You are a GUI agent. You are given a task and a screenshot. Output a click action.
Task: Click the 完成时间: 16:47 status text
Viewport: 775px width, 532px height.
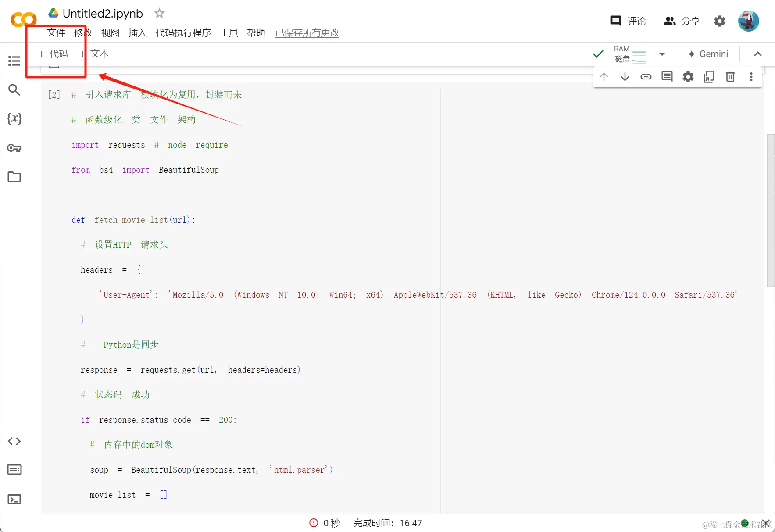387,523
